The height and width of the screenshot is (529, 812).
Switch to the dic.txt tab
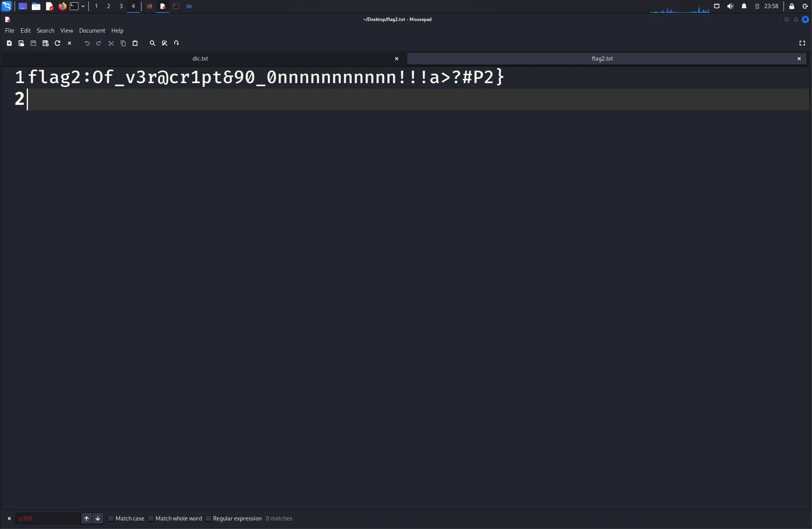(200, 59)
